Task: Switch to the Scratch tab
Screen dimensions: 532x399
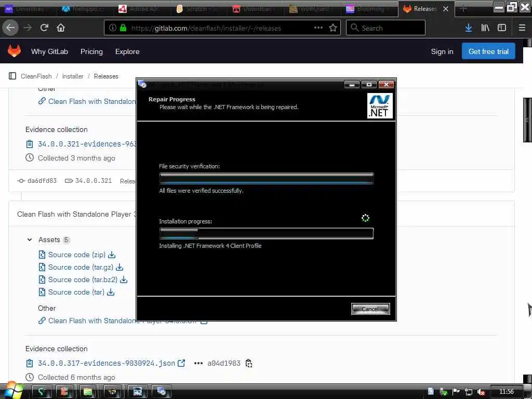Action: [x=197, y=9]
